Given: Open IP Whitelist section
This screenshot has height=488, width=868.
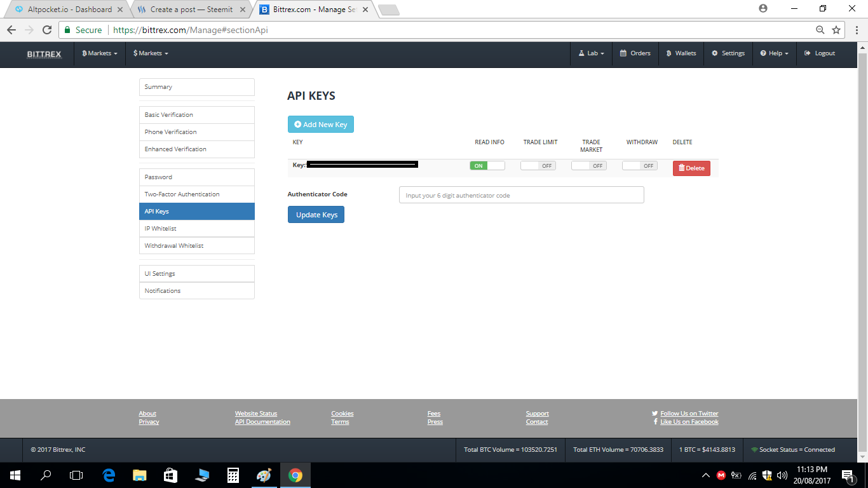Looking at the screenshot, I should tap(197, 229).
